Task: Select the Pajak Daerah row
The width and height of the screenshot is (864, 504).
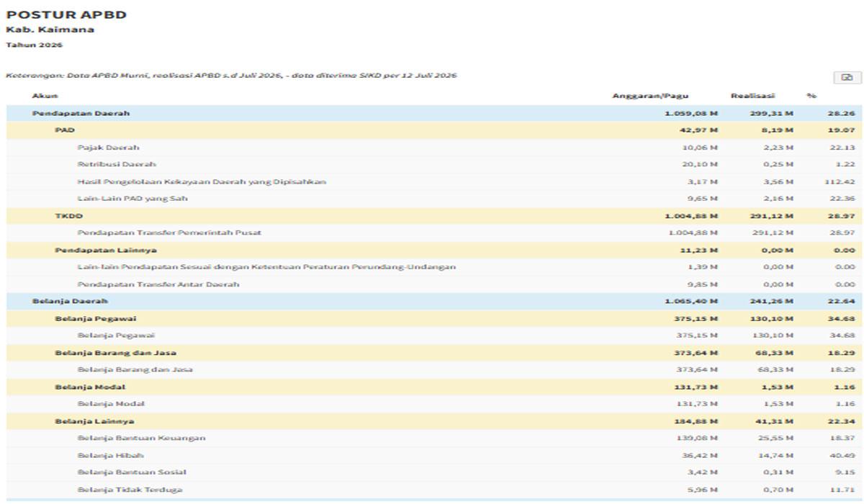Action: tap(435, 148)
